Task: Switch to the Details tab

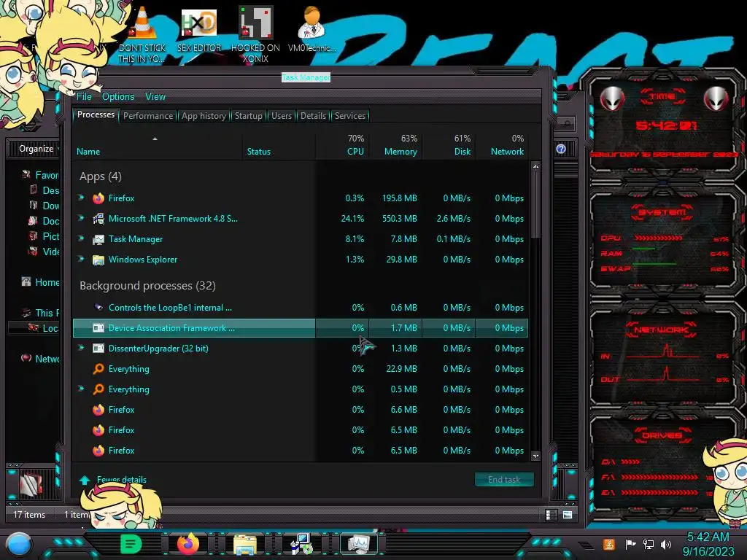Action: click(x=313, y=116)
